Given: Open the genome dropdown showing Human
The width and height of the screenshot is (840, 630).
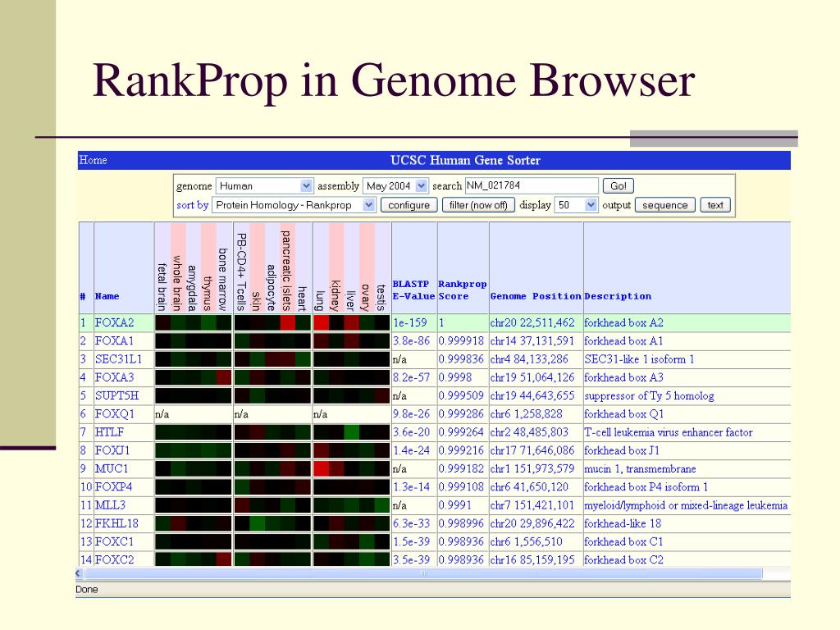Looking at the screenshot, I should (x=264, y=186).
